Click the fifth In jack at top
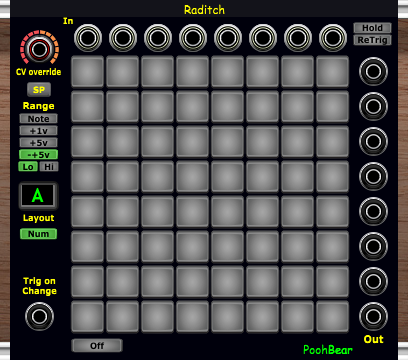408x360 pixels. (x=228, y=38)
